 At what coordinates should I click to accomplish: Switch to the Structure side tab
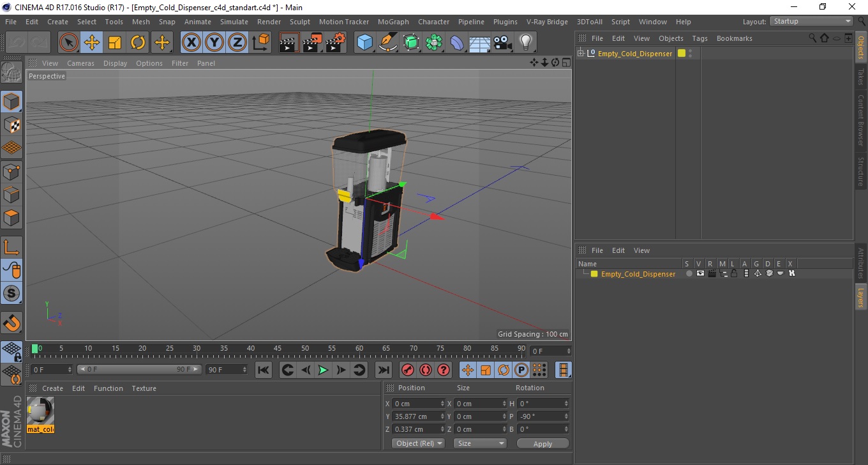coord(861,171)
